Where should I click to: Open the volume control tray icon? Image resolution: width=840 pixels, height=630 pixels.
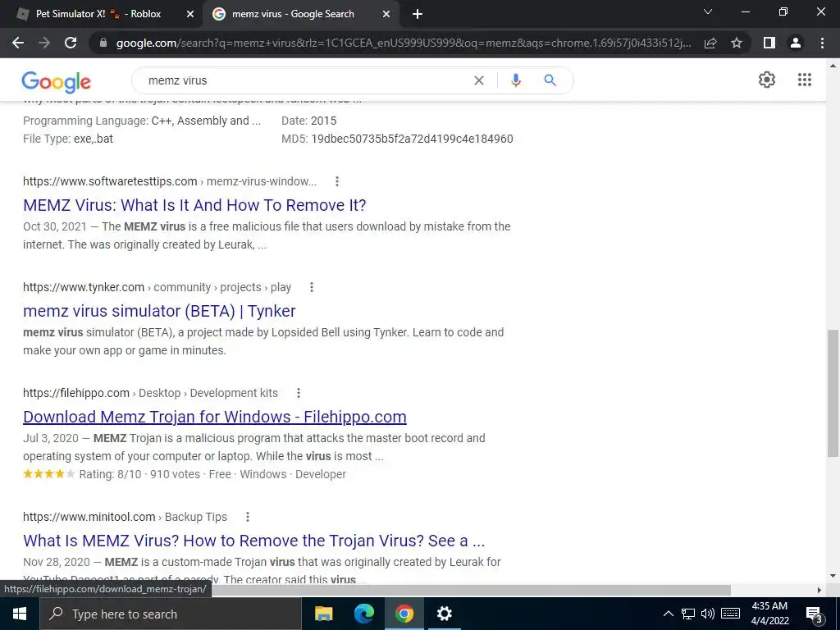[708, 614]
